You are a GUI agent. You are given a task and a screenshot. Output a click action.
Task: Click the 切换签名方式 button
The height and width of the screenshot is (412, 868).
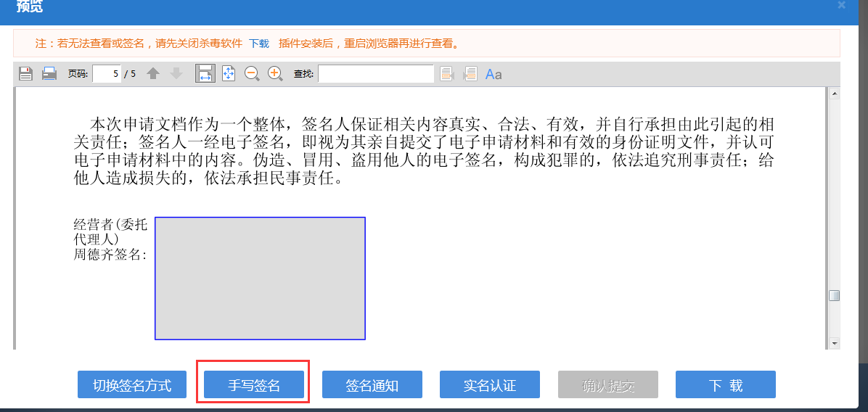[x=132, y=385]
